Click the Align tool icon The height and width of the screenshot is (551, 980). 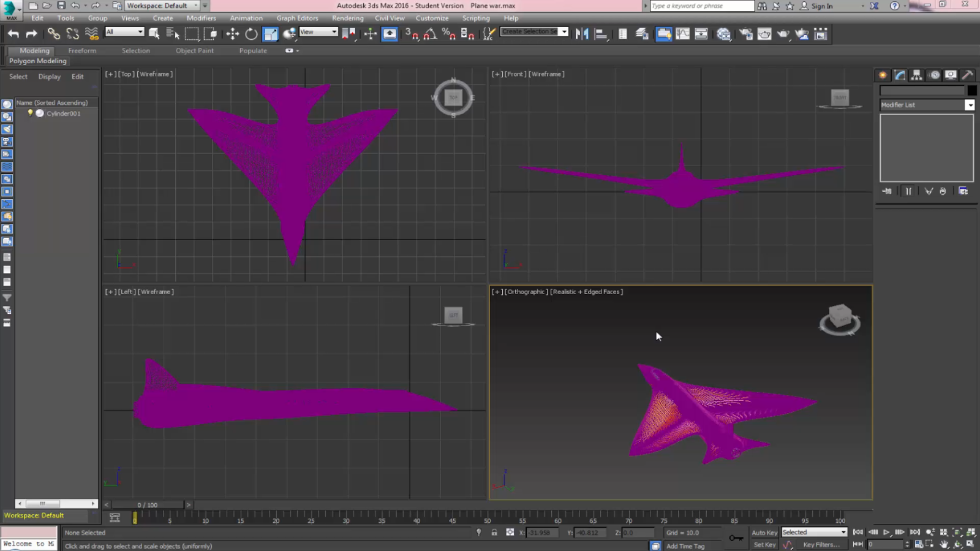click(x=601, y=34)
